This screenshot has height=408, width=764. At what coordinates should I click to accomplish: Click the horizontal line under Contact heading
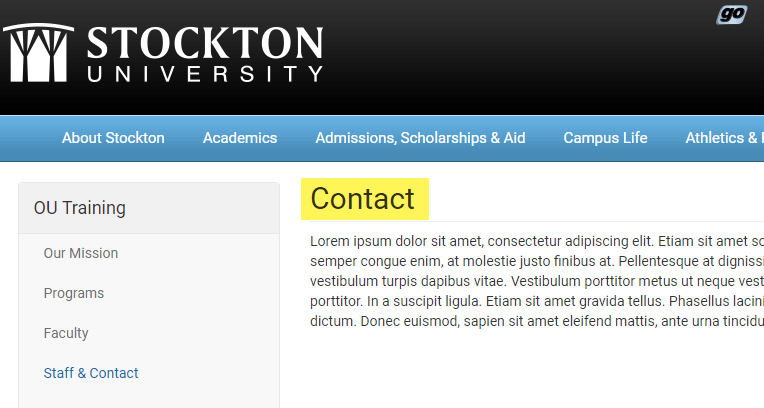click(x=537, y=221)
